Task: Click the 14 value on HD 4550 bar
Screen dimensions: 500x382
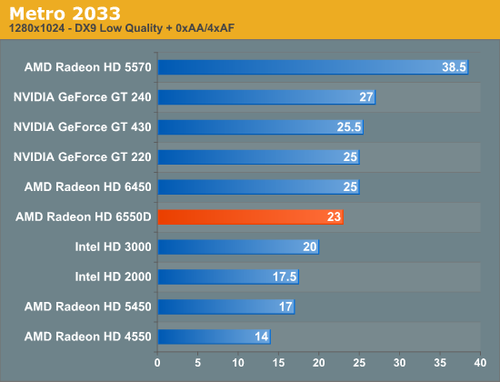Action: click(262, 336)
